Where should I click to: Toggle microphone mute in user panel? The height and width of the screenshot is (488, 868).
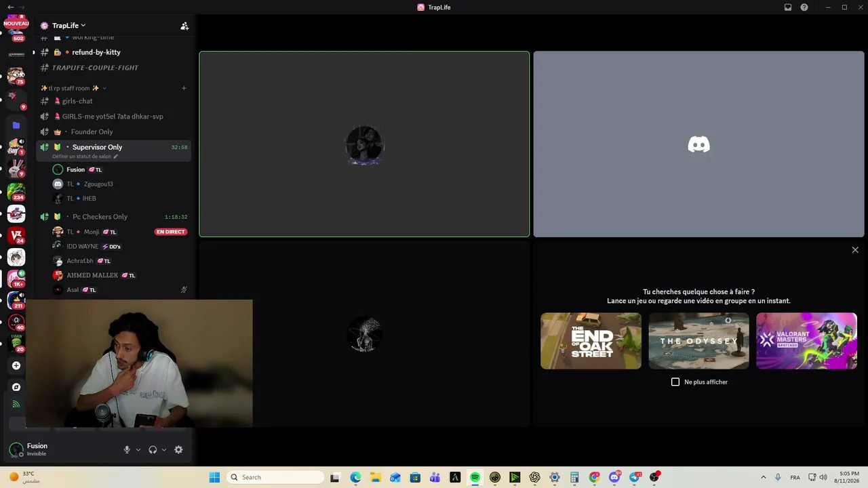tap(127, 450)
